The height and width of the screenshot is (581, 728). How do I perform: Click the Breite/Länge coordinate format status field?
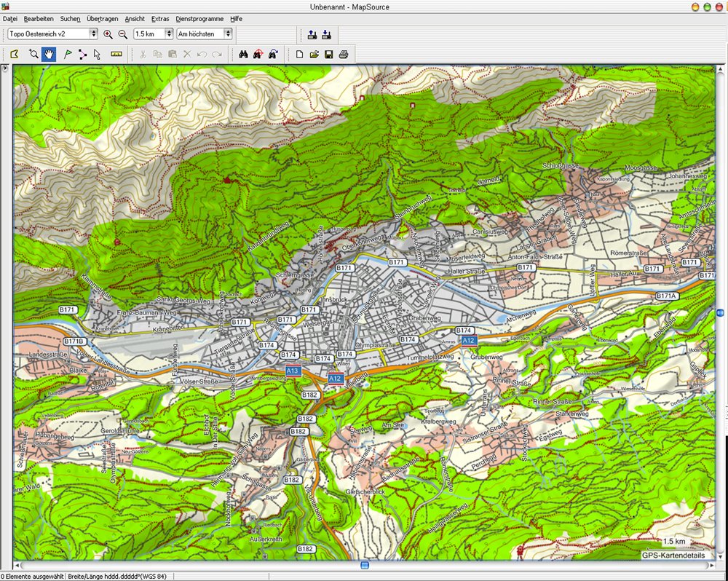click(117, 577)
